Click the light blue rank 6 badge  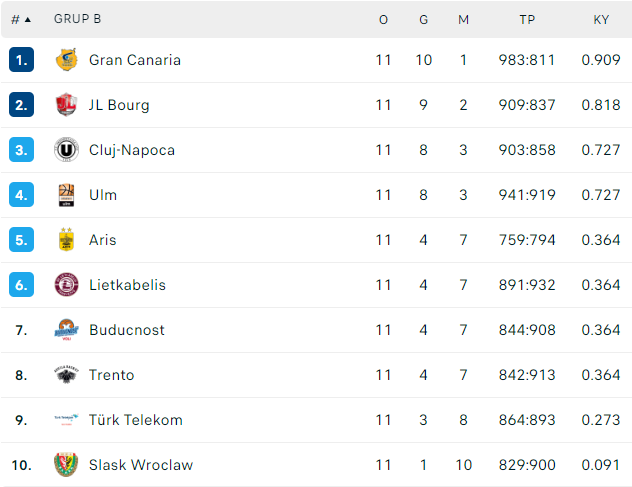[21, 285]
